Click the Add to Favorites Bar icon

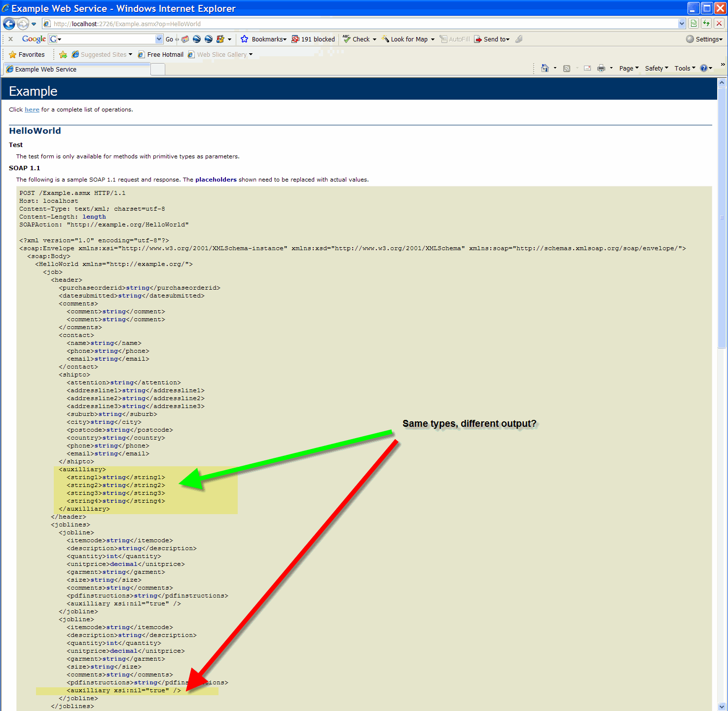[x=63, y=55]
